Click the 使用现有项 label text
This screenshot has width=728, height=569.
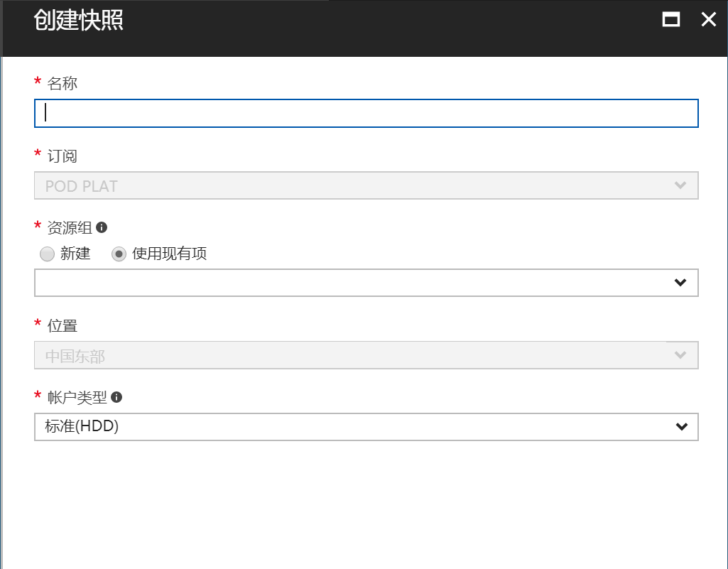169,254
